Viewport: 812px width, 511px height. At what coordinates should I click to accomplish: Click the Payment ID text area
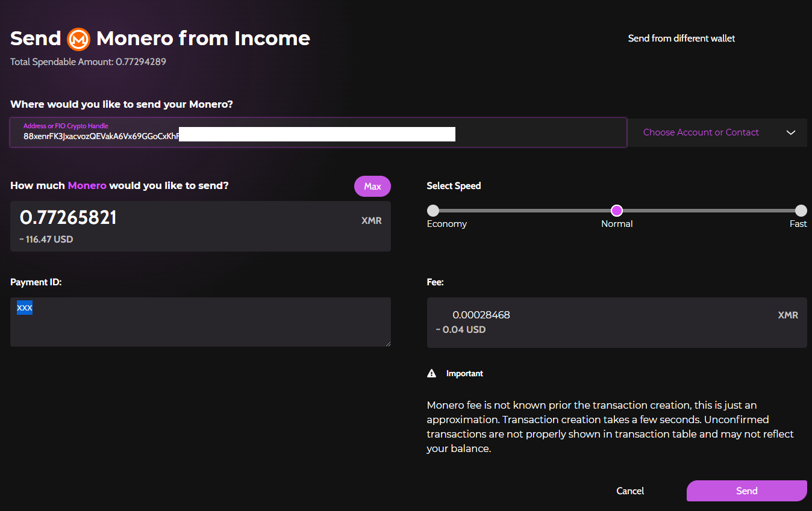(x=201, y=322)
